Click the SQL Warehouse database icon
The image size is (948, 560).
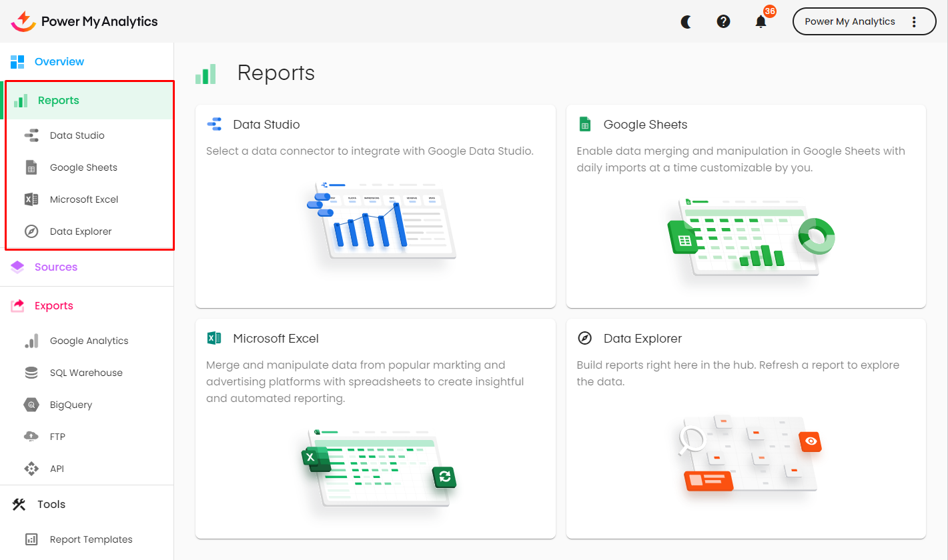click(31, 373)
